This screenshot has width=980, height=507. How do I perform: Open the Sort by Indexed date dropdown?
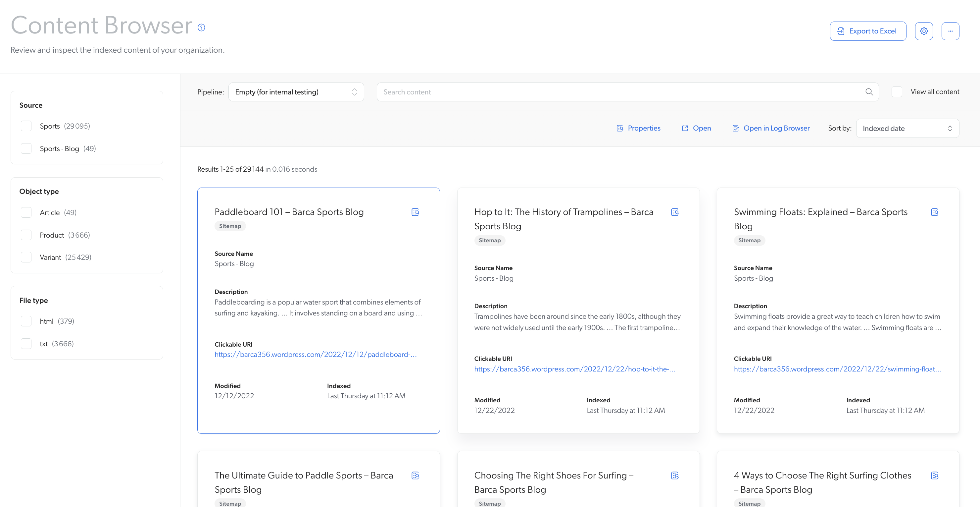coord(907,128)
